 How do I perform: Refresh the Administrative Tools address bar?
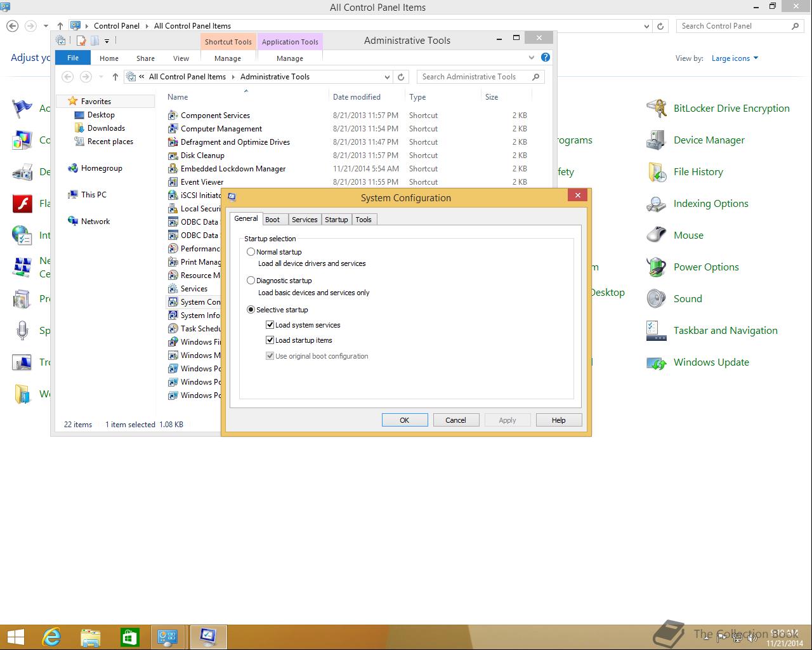click(401, 77)
